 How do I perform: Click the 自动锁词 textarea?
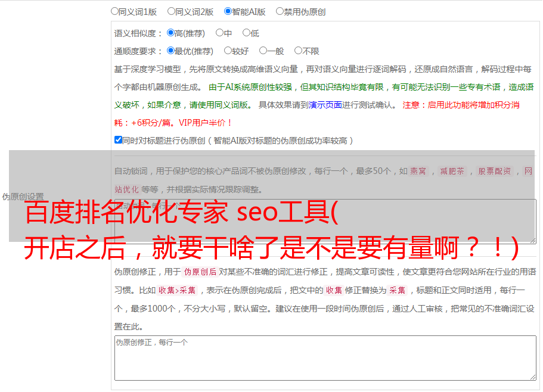click(325, 222)
